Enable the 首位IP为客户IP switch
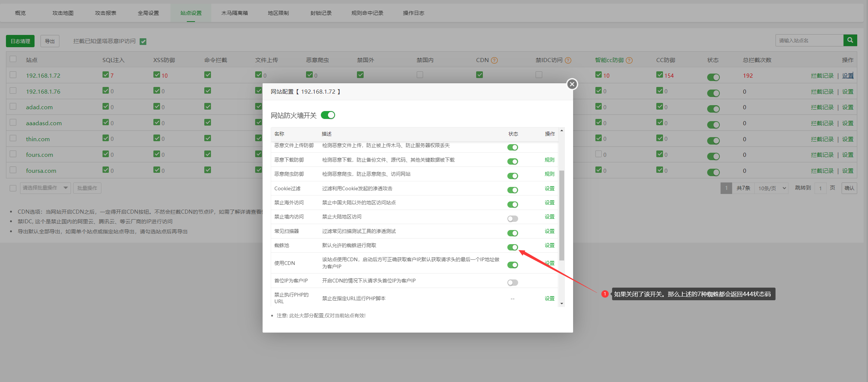This screenshot has width=868, height=382. coord(513,282)
